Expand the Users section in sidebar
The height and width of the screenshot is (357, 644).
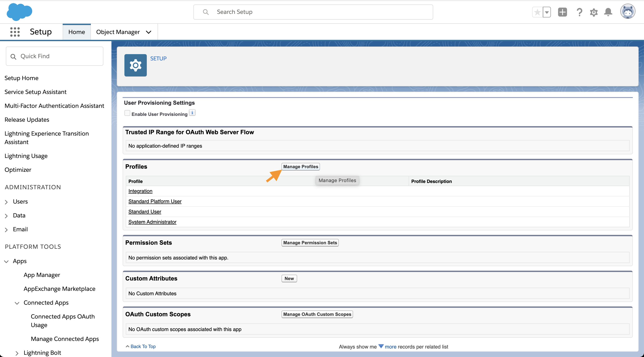click(6, 202)
